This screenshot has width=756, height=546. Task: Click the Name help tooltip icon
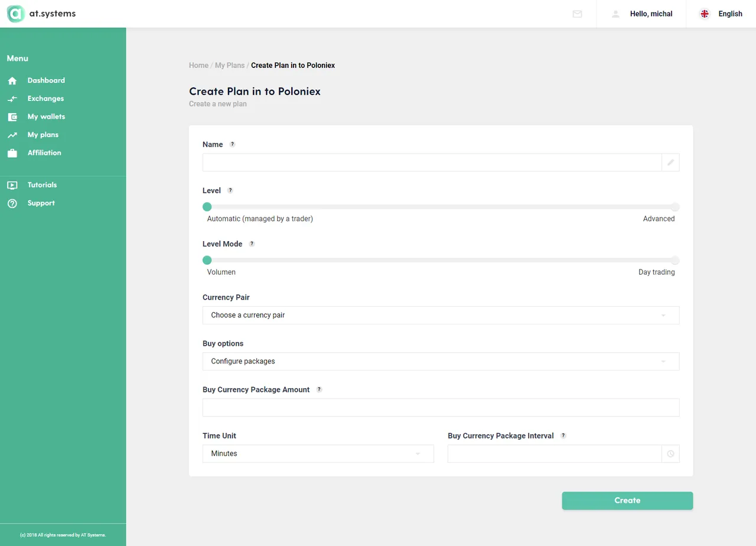point(232,144)
